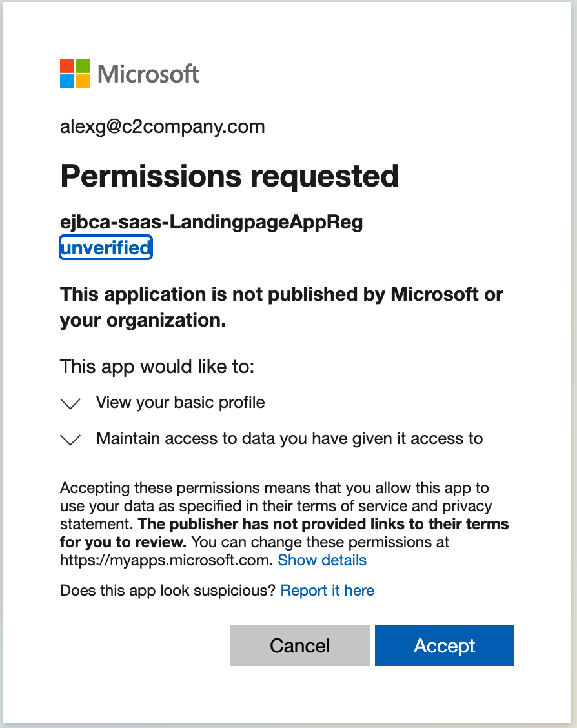Click the not published by Microsoft warning
Viewport: 577px width, 728px height.
coord(281,307)
